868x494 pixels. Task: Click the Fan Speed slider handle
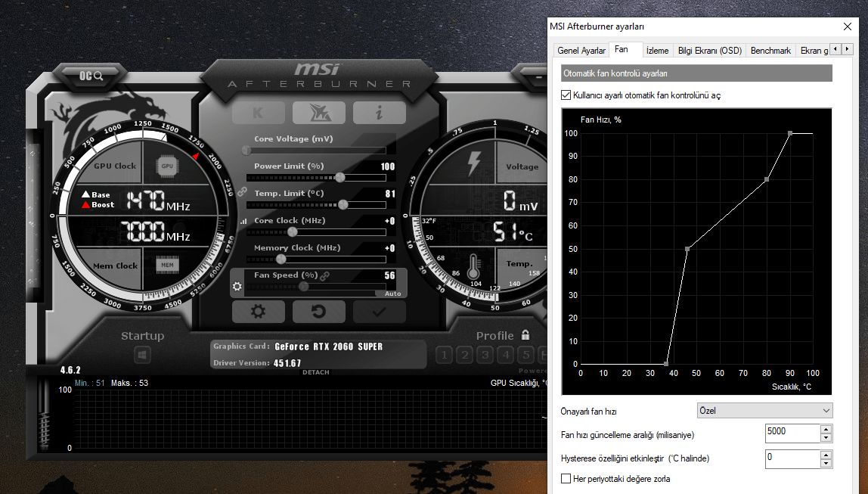point(304,286)
